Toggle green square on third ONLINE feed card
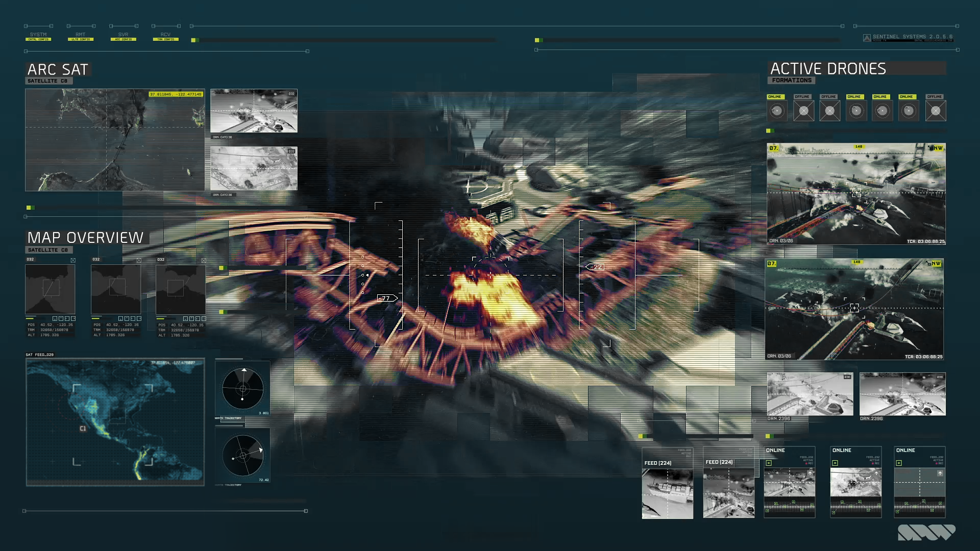 click(899, 463)
